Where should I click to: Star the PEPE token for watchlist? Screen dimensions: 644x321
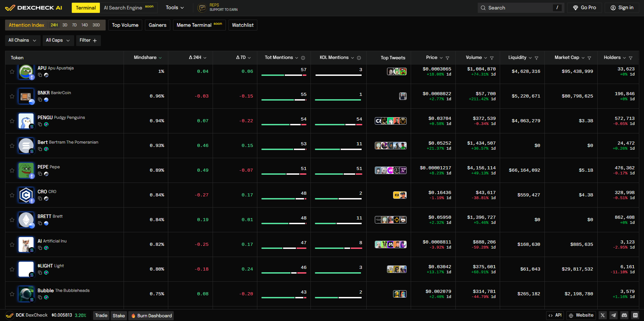click(12, 170)
